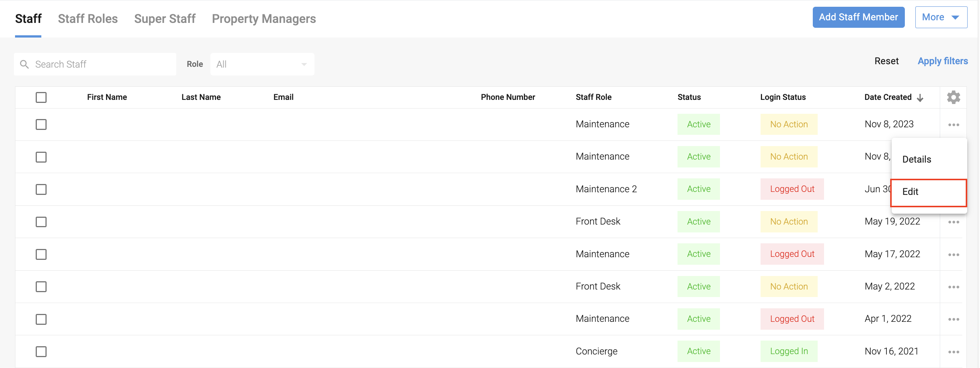Open the table column settings gear
The height and width of the screenshot is (368, 980).
coord(953,97)
